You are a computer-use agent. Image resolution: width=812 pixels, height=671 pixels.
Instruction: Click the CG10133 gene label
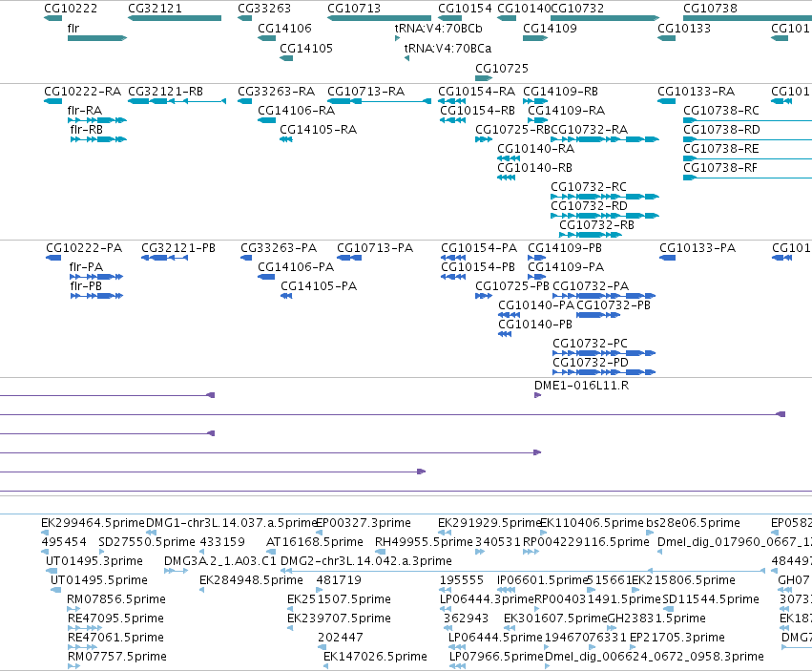click(x=684, y=29)
